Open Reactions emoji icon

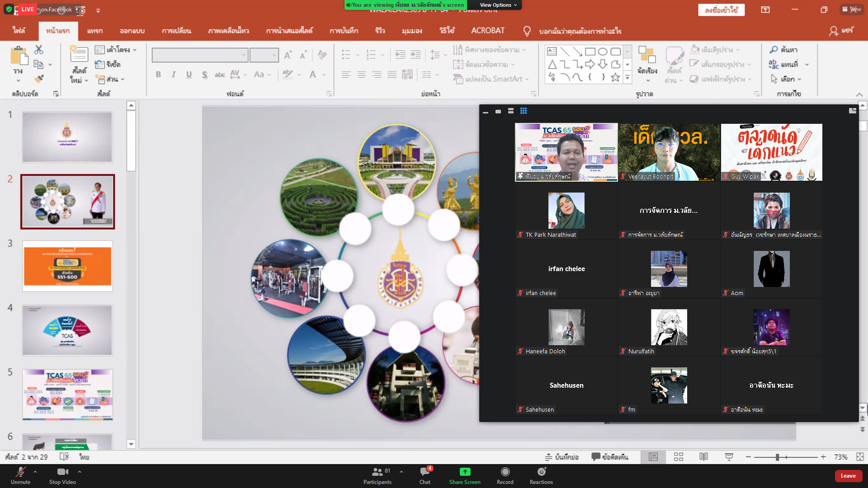click(541, 472)
